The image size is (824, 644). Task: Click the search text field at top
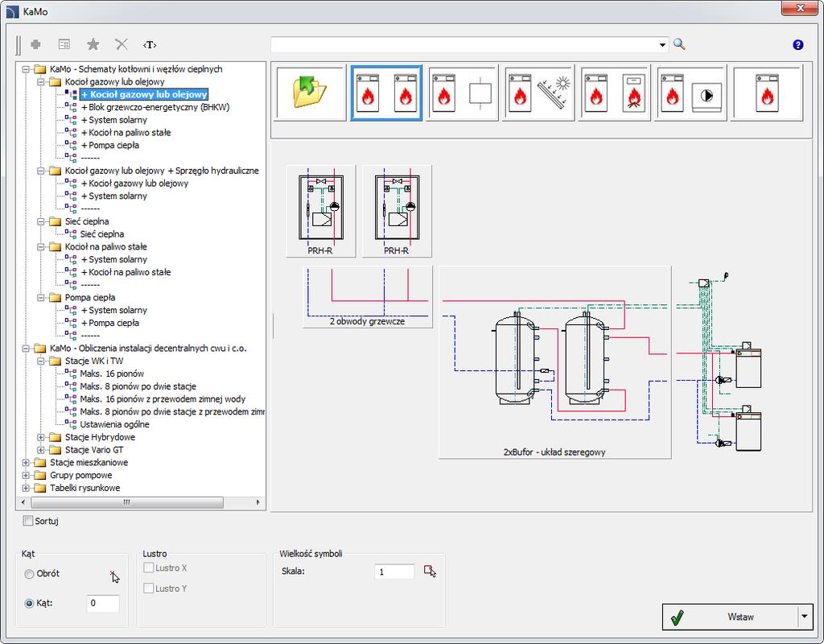[x=464, y=45]
